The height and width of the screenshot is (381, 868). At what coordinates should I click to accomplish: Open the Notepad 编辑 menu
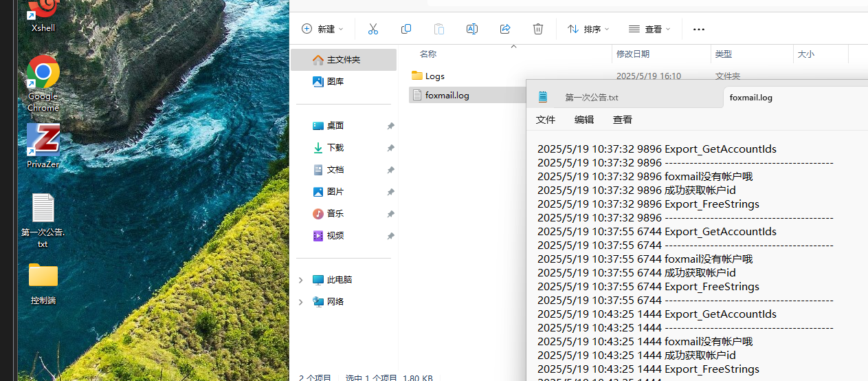coord(584,120)
